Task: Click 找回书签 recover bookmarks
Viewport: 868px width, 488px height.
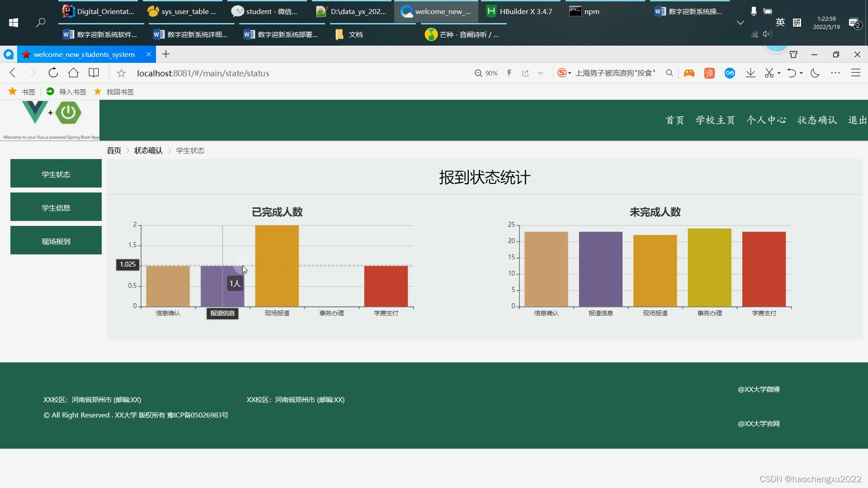Action: coord(113,92)
